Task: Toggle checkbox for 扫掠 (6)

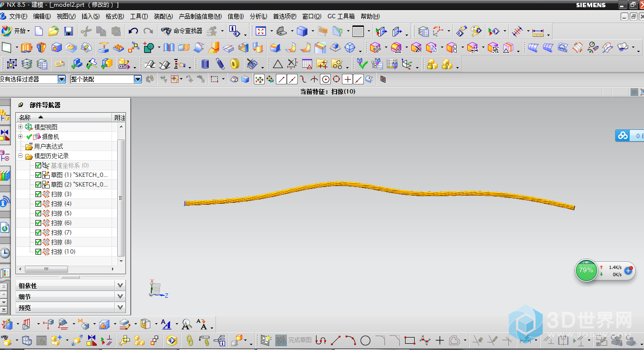Action: point(38,223)
